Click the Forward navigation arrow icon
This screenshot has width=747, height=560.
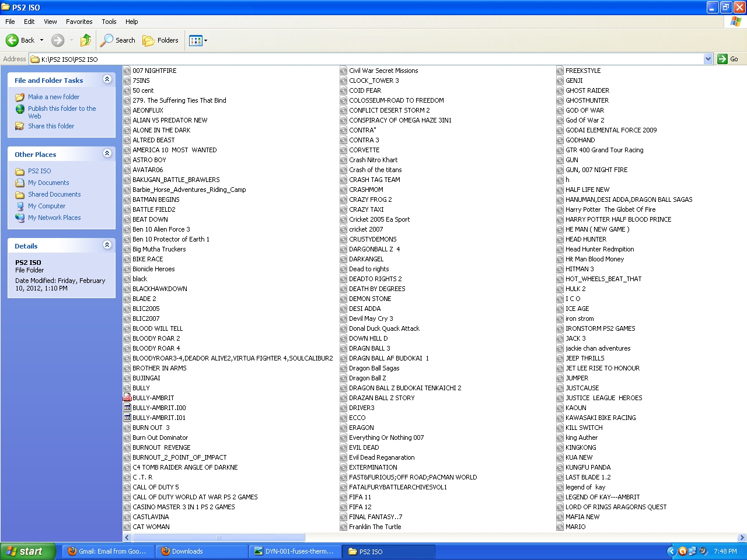tap(58, 40)
